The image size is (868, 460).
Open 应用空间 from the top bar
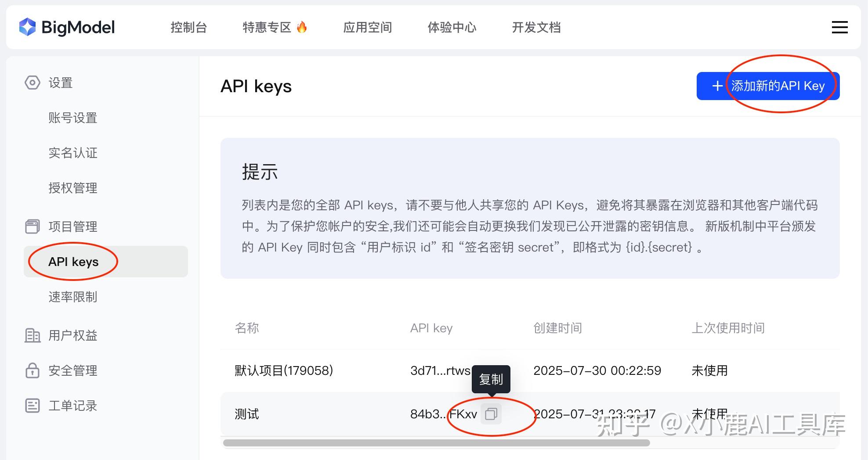tap(368, 27)
